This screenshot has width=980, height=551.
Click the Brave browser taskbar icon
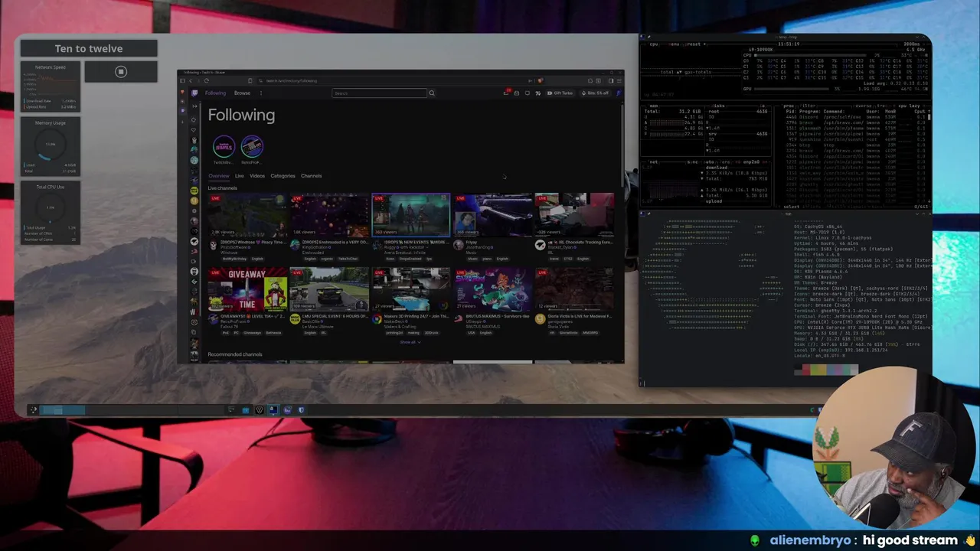[x=260, y=410]
